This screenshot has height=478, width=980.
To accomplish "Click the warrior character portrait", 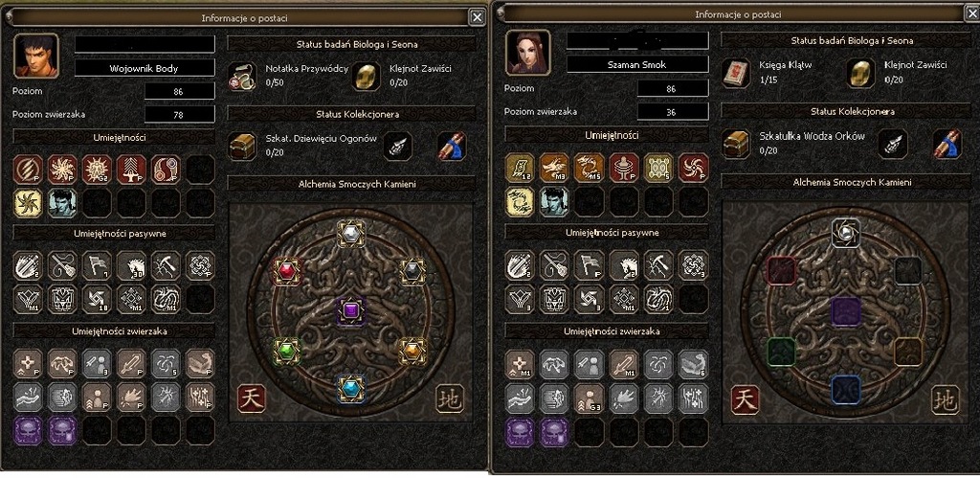I will pyautogui.click(x=36, y=56).
